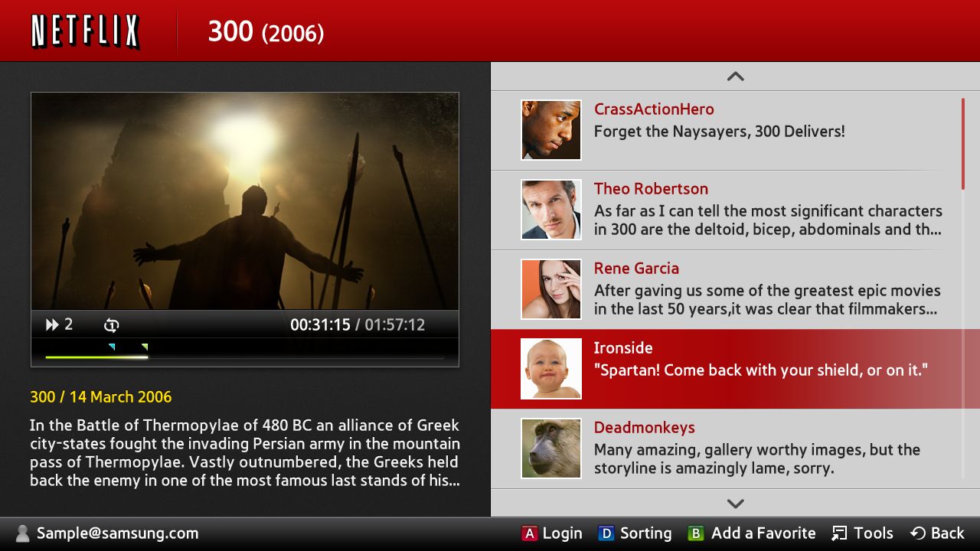The image size is (980, 551).
Task: Click the Netflix logo
Action: pos(86,31)
